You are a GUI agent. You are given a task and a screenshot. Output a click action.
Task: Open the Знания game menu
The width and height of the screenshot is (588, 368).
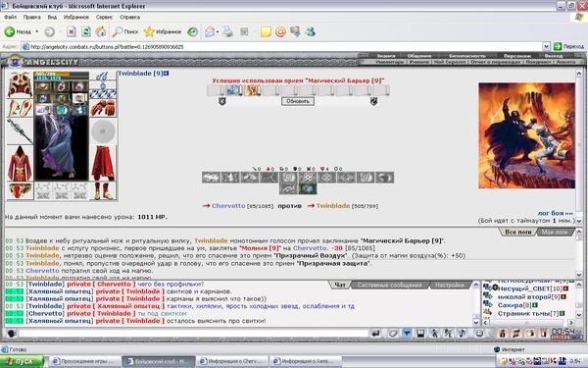click(x=386, y=56)
